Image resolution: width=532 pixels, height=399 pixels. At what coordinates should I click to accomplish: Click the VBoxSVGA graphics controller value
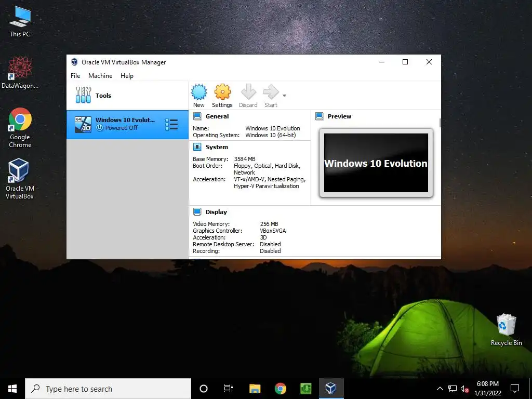[273, 231]
